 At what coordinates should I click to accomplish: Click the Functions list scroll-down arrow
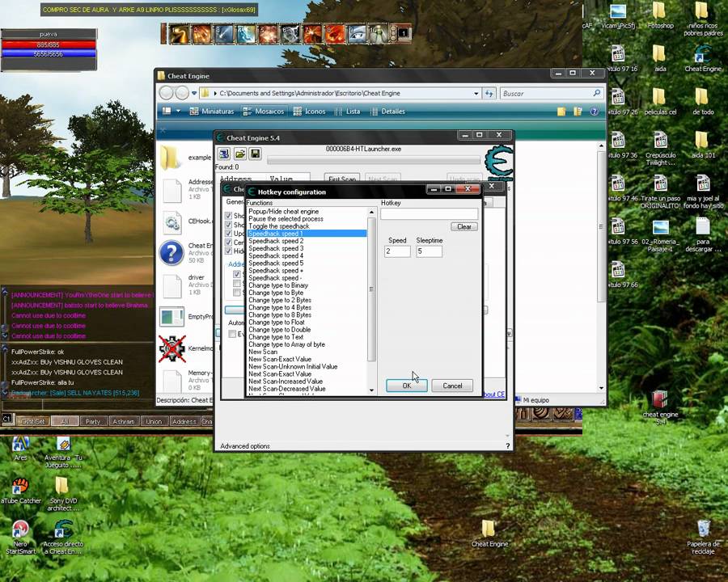coord(371,390)
